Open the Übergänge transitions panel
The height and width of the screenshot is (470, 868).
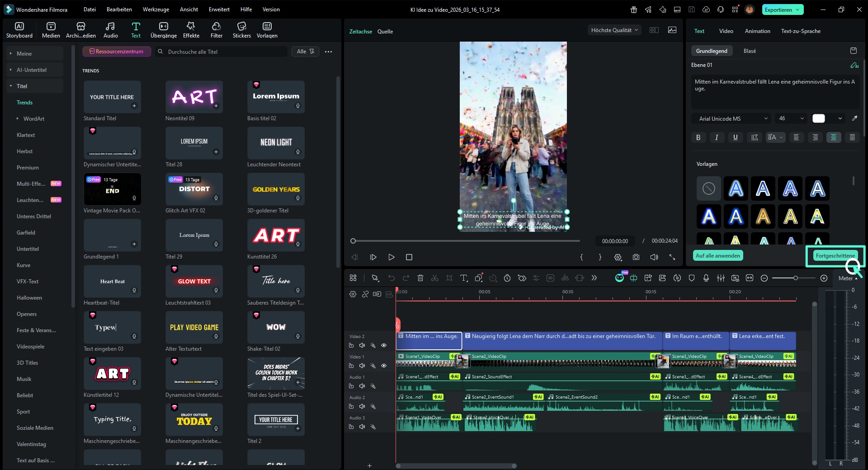click(164, 30)
